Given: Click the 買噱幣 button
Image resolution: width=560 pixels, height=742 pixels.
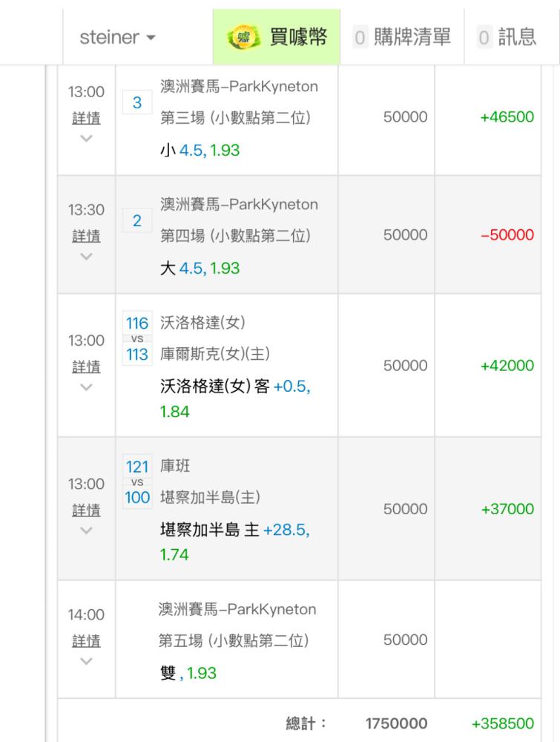Looking at the screenshot, I should click(x=277, y=37).
